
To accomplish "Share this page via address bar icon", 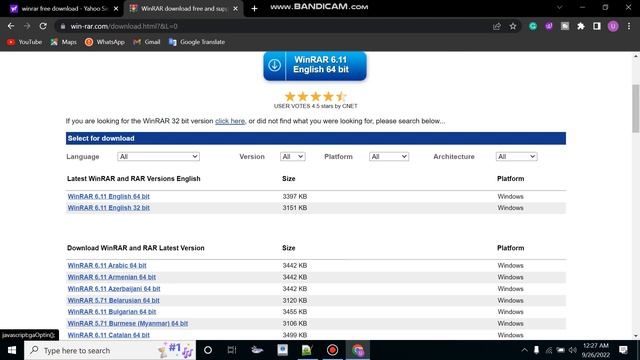I will 497,27.
